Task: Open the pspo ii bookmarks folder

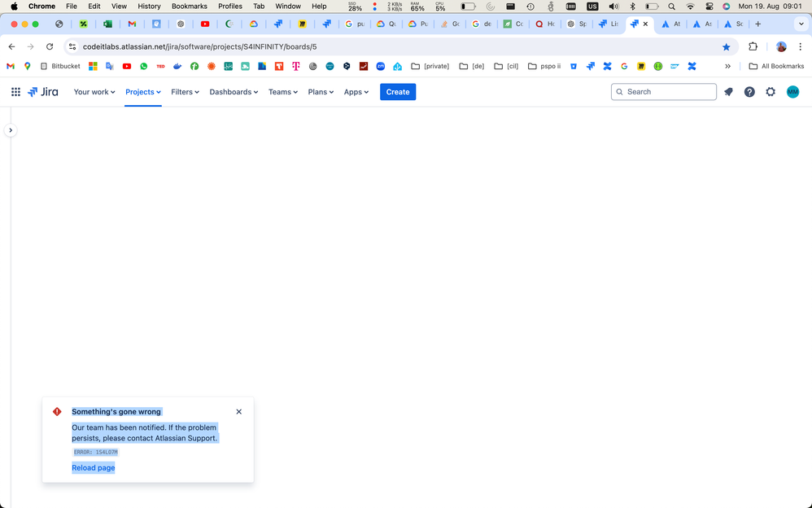Action: click(x=544, y=67)
